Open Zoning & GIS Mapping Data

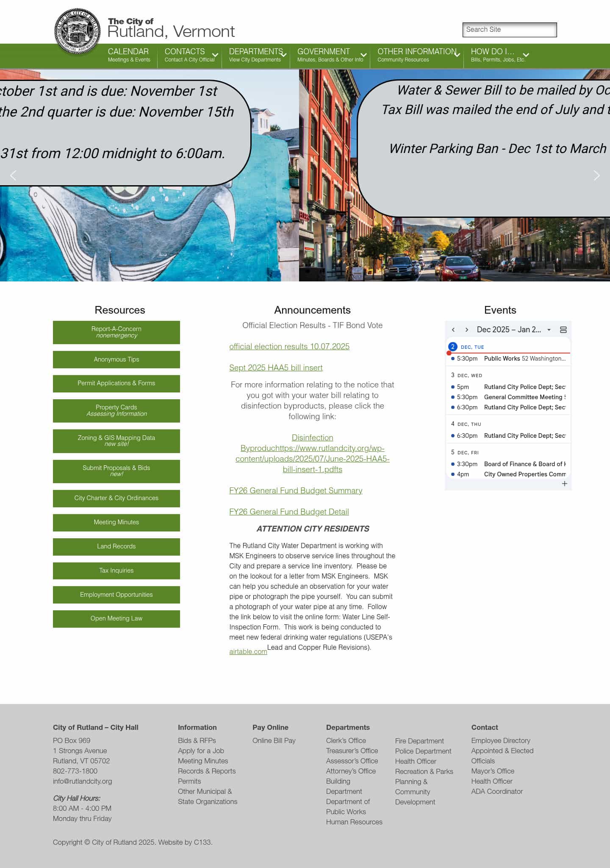click(116, 441)
